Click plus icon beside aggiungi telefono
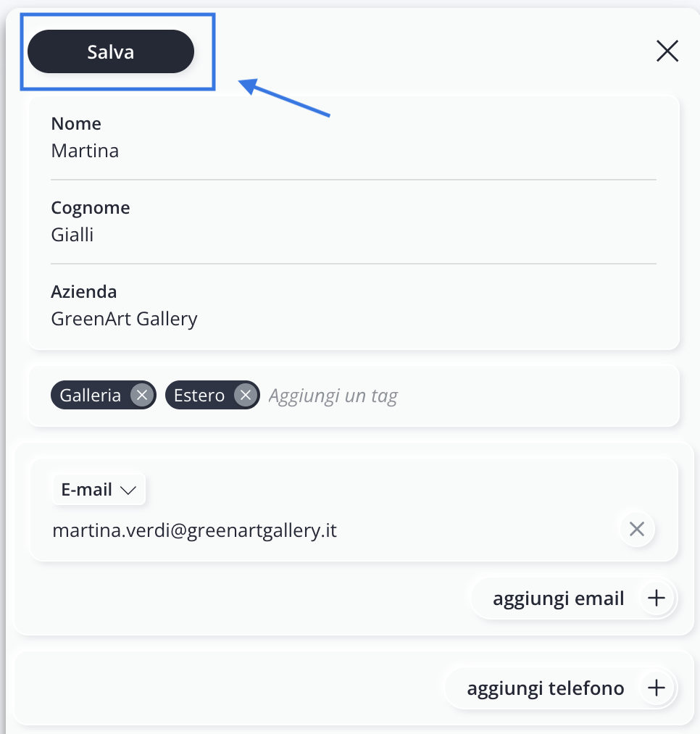 657,688
